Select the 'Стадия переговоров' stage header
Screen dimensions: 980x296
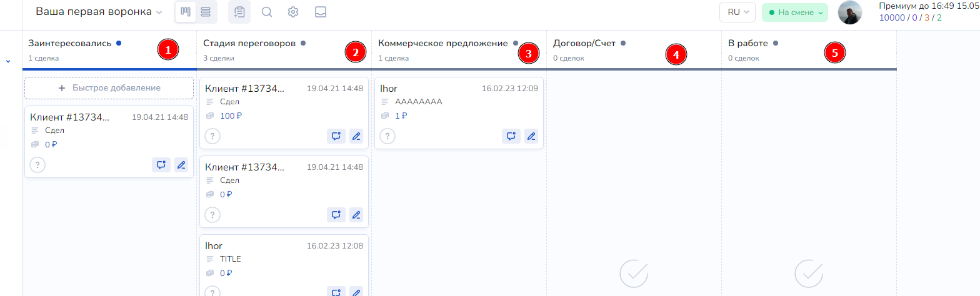250,44
